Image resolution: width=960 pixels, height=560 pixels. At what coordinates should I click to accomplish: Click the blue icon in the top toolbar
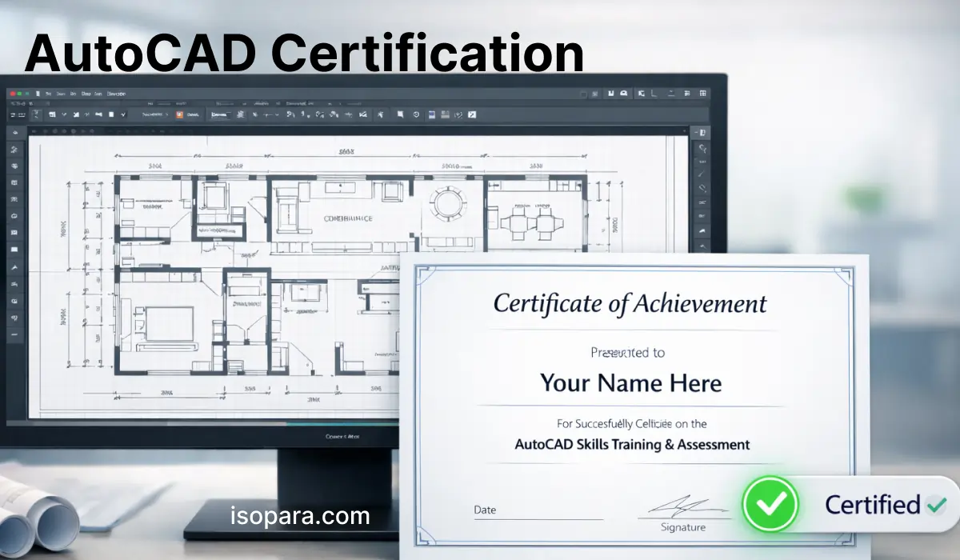click(432, 114)
